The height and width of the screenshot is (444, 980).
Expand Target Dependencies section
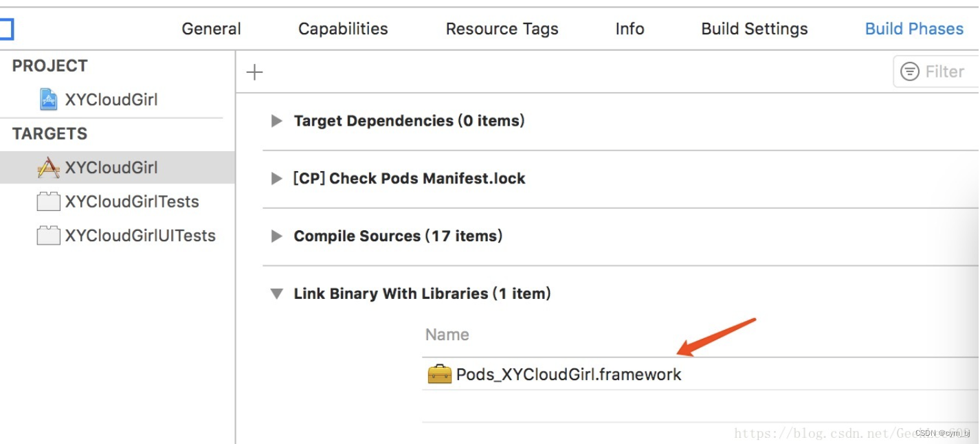(277, 121)
